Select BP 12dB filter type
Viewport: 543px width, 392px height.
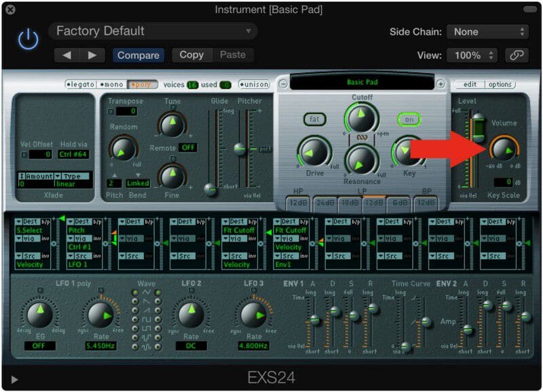click(x=426, y=203)
